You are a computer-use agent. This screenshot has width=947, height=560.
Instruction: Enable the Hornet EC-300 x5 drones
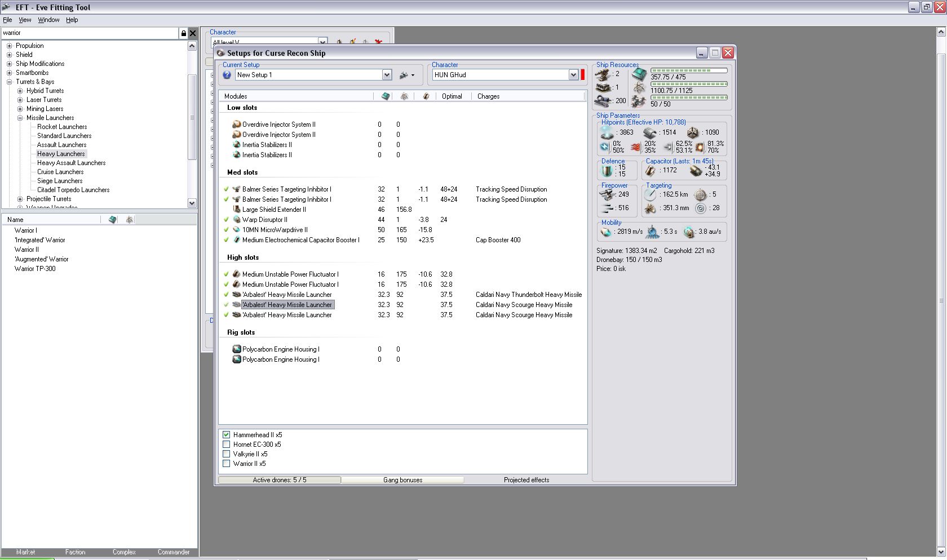point(227,445)
